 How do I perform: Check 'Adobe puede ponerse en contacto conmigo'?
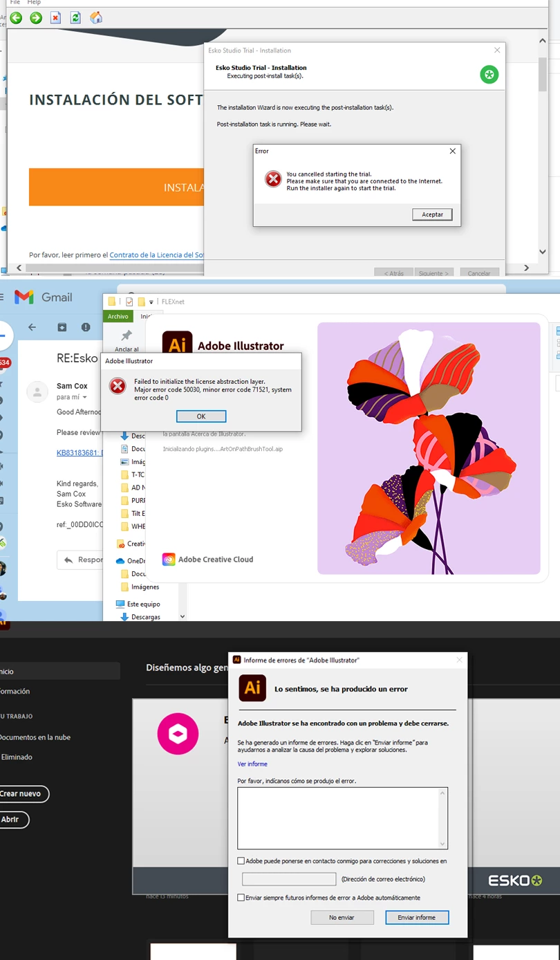[241, 861]
